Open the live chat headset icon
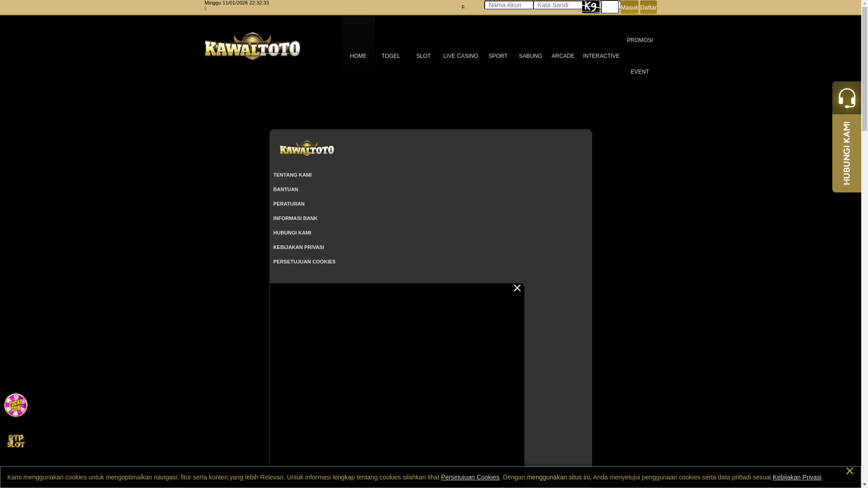The width and height of the screenshot is (868, 488). [x=847, y=98]
